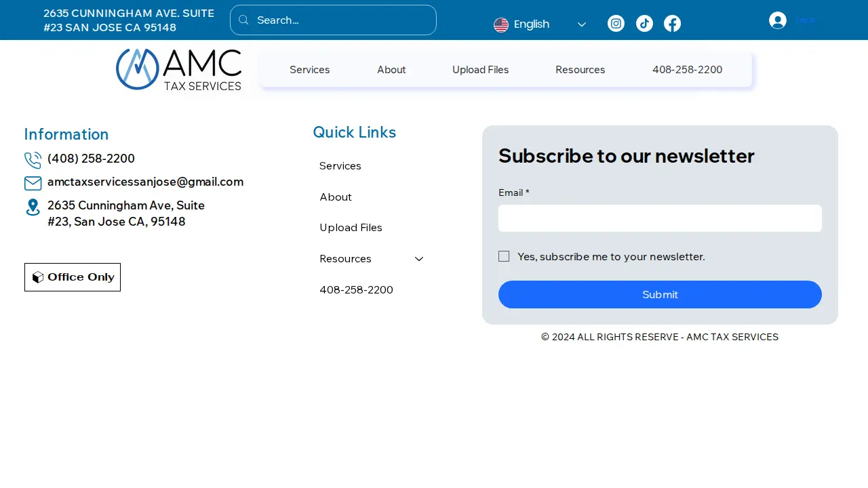The width and height of the screenshot is (868, 488).
Task: Open the English language dropdown
Action: 540,24
